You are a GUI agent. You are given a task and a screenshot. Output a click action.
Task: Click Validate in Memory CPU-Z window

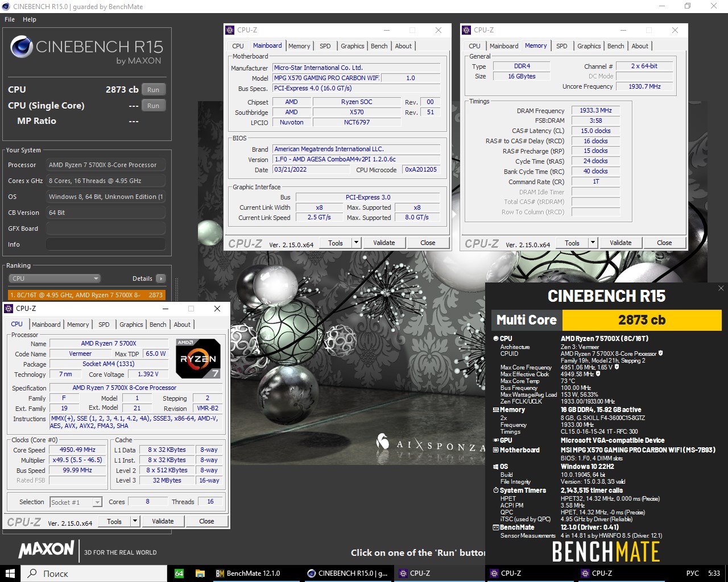pos(621,243)
